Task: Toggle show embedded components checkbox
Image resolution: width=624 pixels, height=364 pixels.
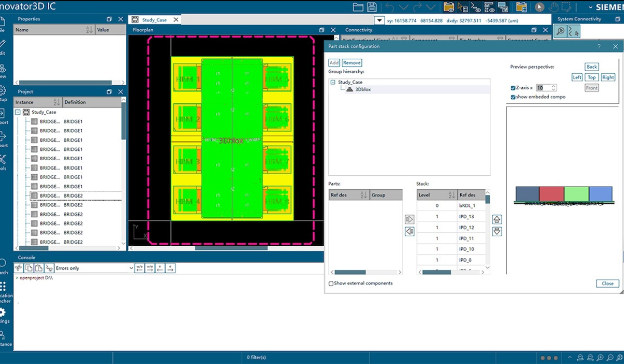Action: [x=513, y=97]
